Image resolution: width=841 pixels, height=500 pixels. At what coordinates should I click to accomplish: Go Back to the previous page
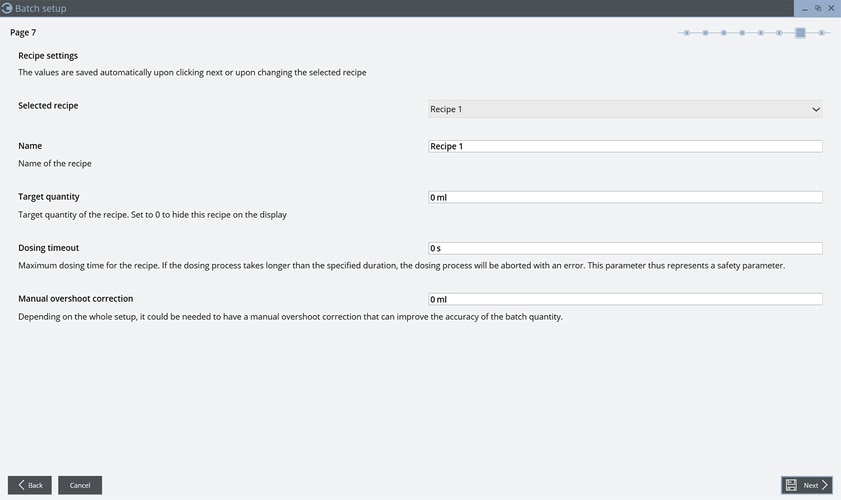(x=29, y=485)
